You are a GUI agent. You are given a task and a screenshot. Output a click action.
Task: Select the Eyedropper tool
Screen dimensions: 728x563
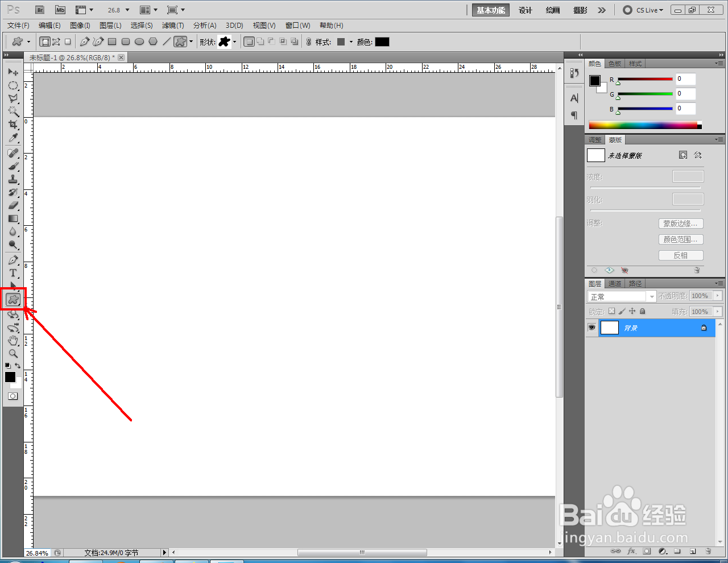pos(13,138)
